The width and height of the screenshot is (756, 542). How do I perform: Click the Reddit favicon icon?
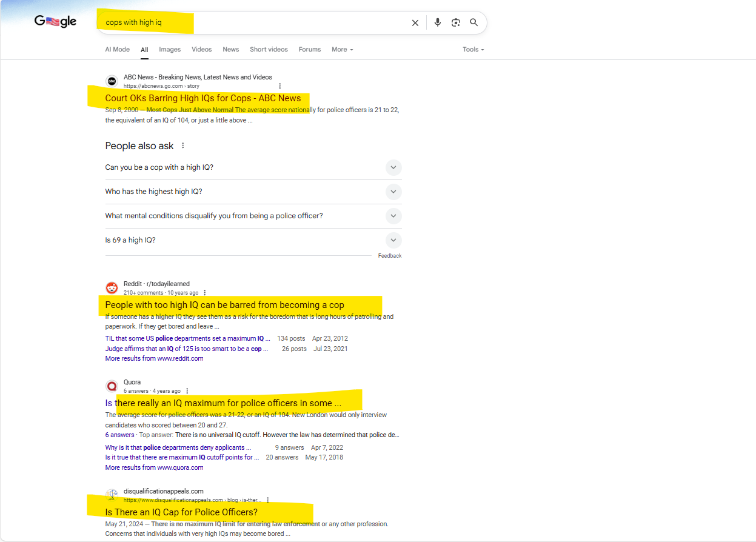tap(112, 288)
